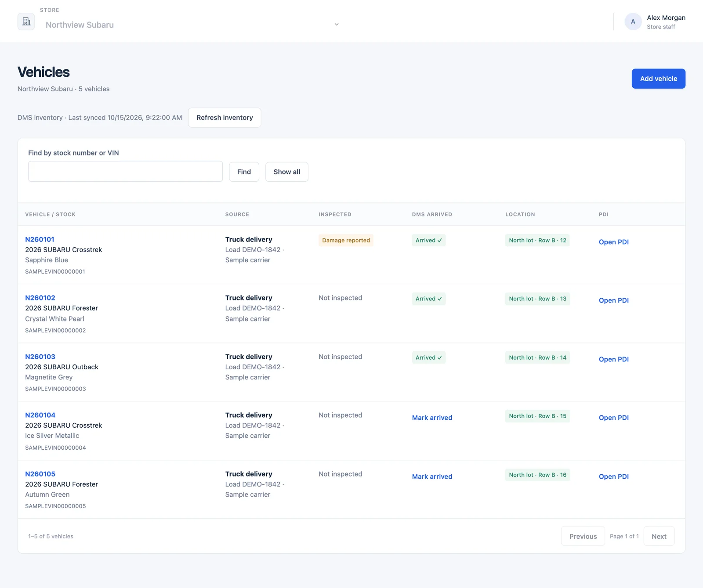703x588 pixels.
Task: Click the Damage reported badge
Action: click(346, 240)
